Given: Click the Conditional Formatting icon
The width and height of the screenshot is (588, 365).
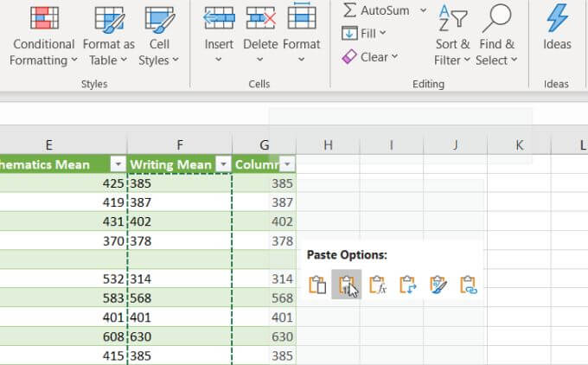Looking at the screenshot, I should [x=44, y=17].
